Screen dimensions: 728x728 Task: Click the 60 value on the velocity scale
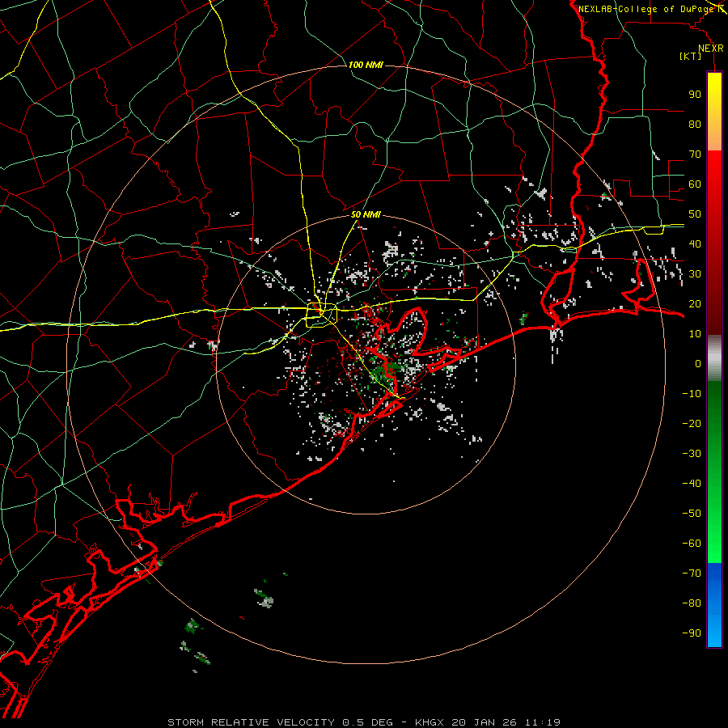695,184
